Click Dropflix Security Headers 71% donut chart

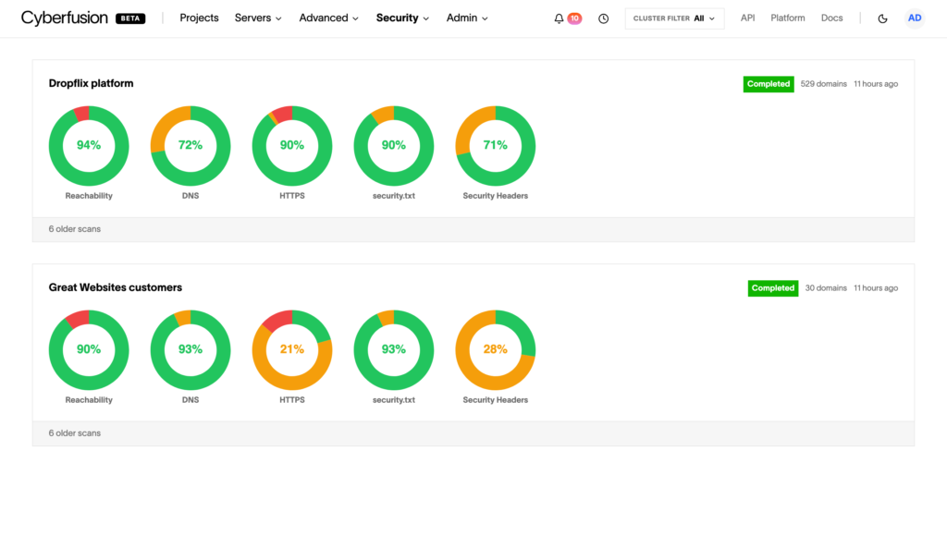tap(496, 146)
